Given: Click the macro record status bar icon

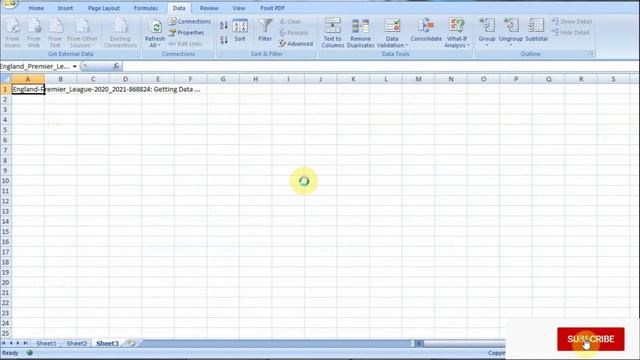Looking at the screenshot, I should point(29,353).
